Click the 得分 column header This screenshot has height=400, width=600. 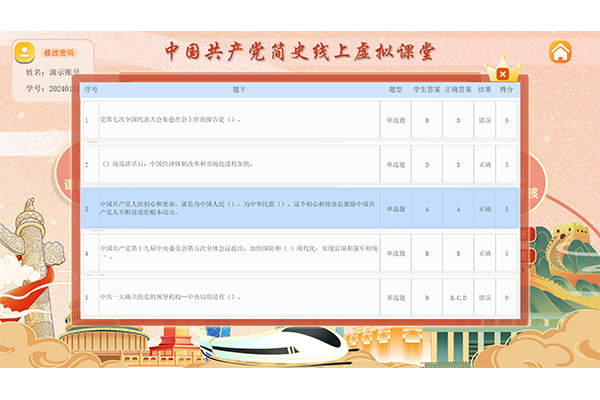(506, 90)
